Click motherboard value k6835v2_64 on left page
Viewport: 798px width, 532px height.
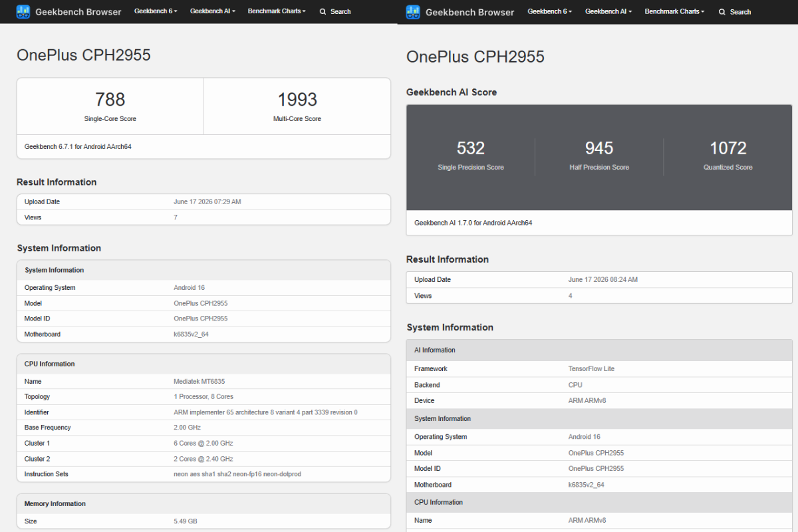tap(191, 334)
